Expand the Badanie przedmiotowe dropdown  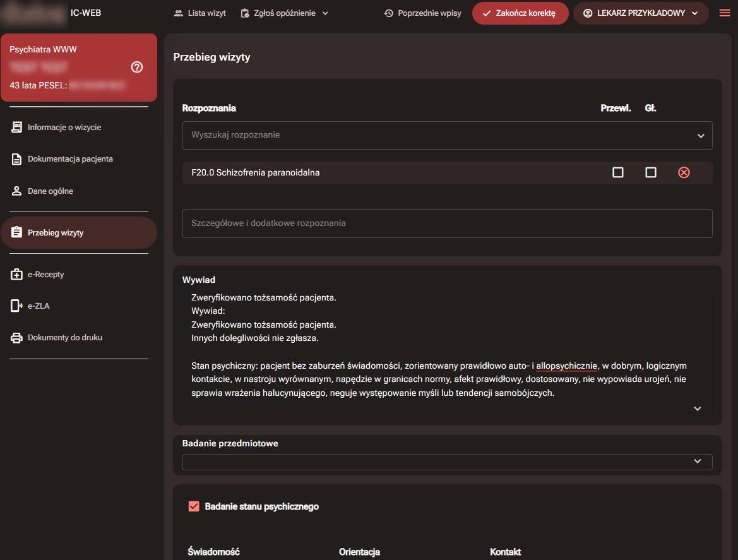[x=697, y=462]
